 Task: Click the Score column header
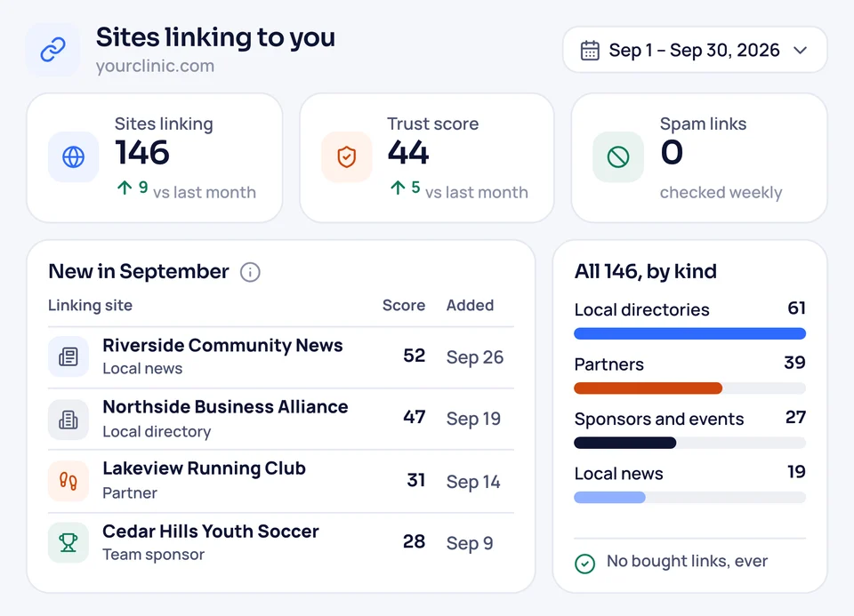(x=404, y=305)
